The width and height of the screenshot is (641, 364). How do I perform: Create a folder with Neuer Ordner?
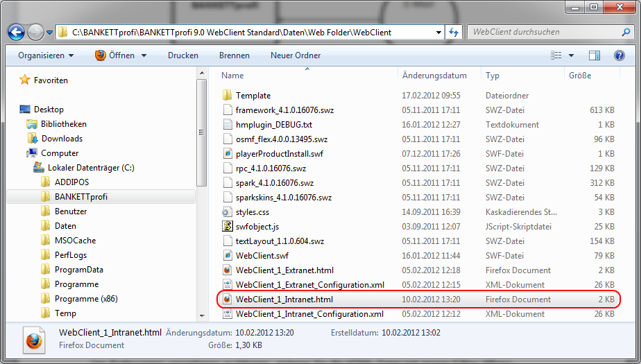point(296,55)
